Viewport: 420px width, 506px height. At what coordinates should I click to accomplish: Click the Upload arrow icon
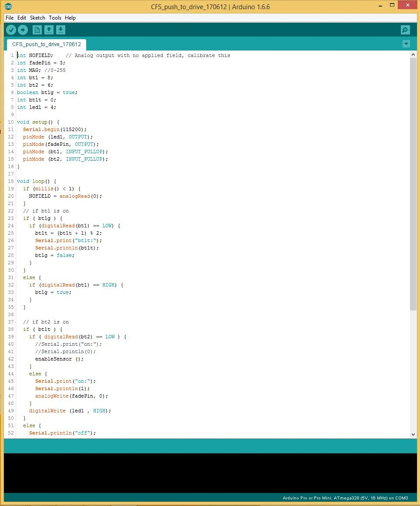pos(23,30)
